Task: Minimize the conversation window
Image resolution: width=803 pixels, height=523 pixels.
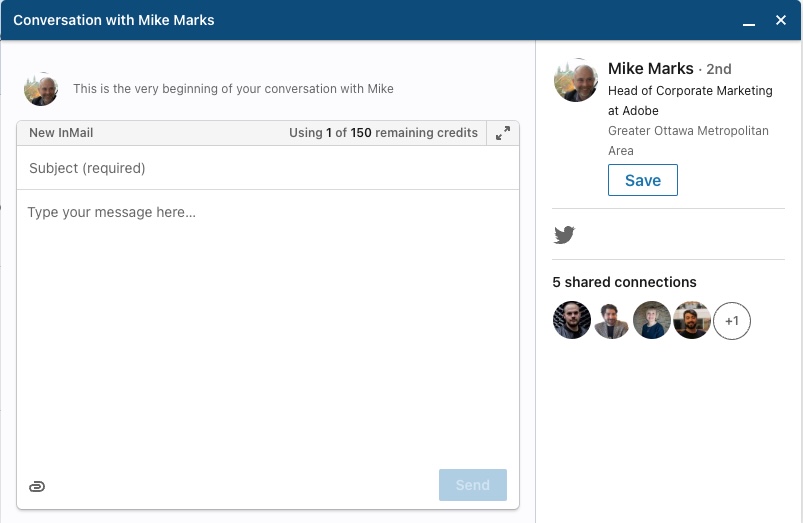Action: click(x=749, y=21)
